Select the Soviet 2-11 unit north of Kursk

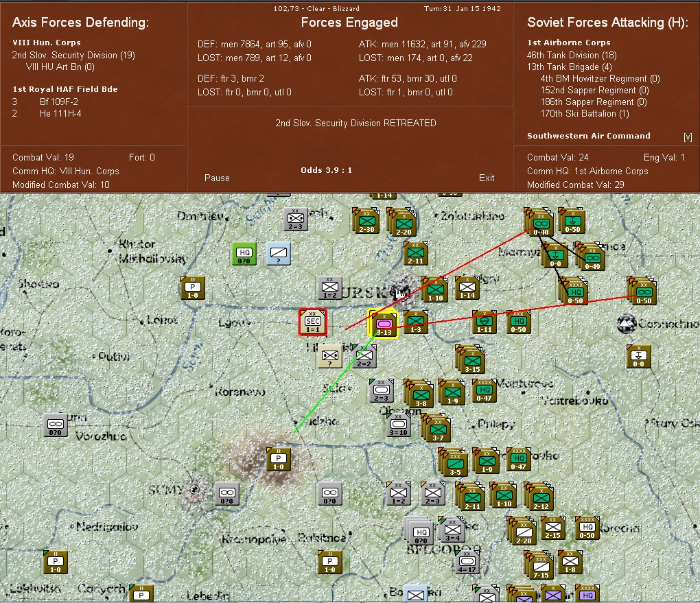[x=416, y=254]
